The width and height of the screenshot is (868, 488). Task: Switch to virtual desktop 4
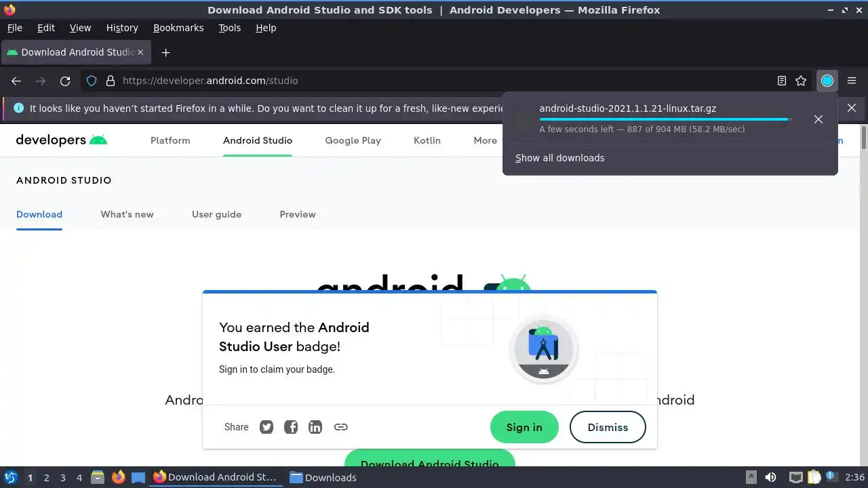coord(79,477)
